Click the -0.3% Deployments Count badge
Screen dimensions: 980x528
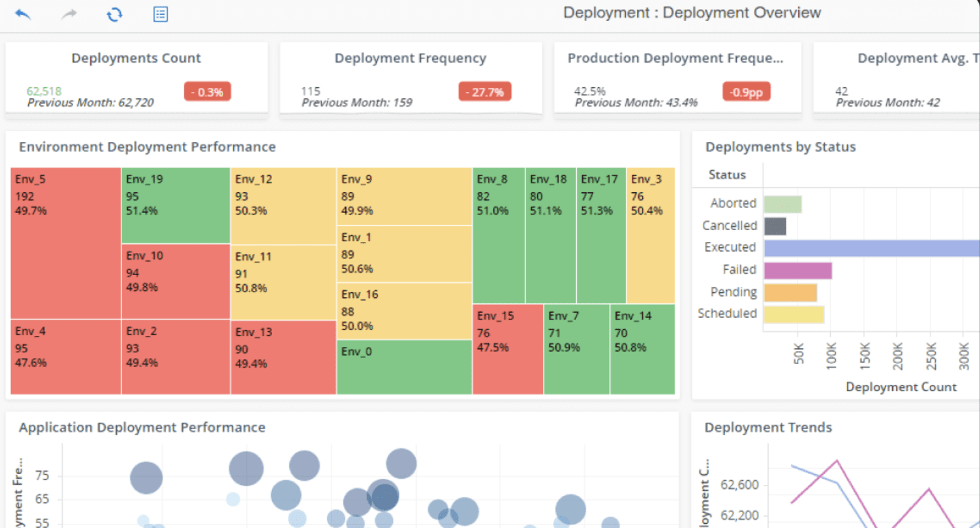pos(208,92)
